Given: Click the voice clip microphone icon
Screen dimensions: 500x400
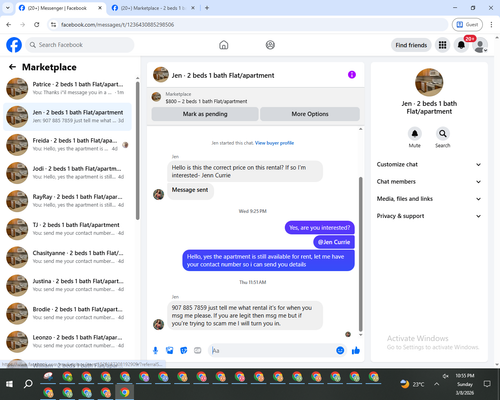Looking at the screenshot, I should [x=155, y=350].
